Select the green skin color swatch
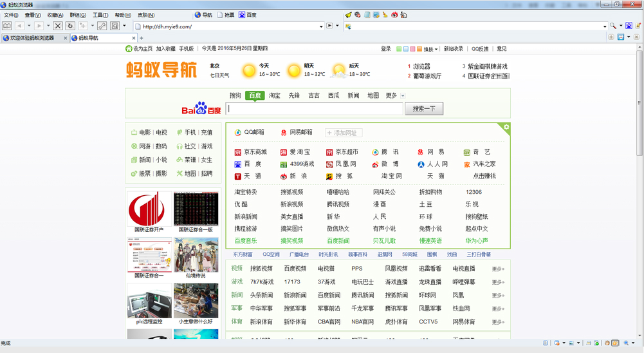Screen dimensions: 644x353 tap(399, 49)
